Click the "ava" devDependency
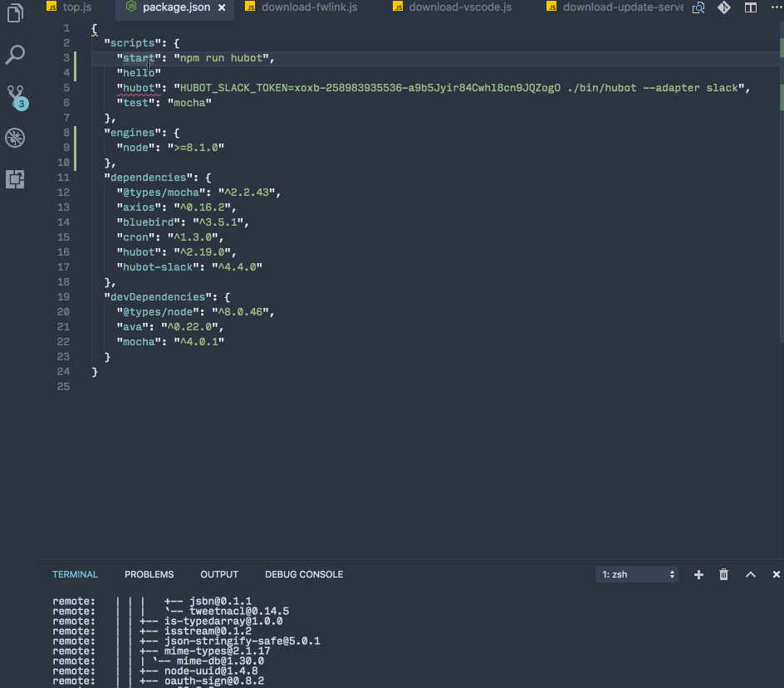 pos(133,327)
